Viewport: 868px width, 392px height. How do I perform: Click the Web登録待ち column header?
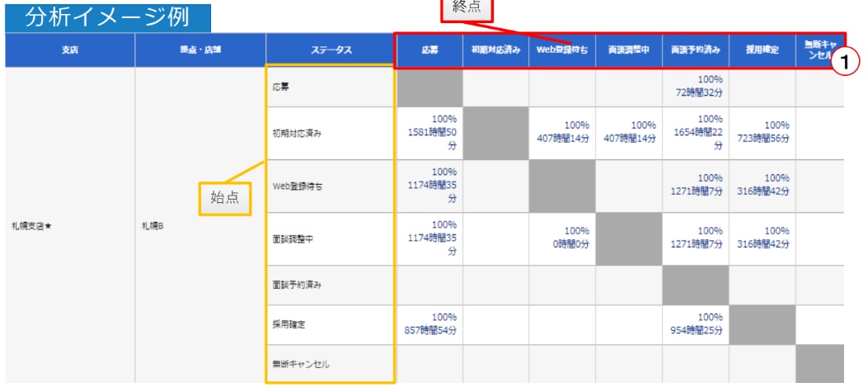[x=561, y=50]
